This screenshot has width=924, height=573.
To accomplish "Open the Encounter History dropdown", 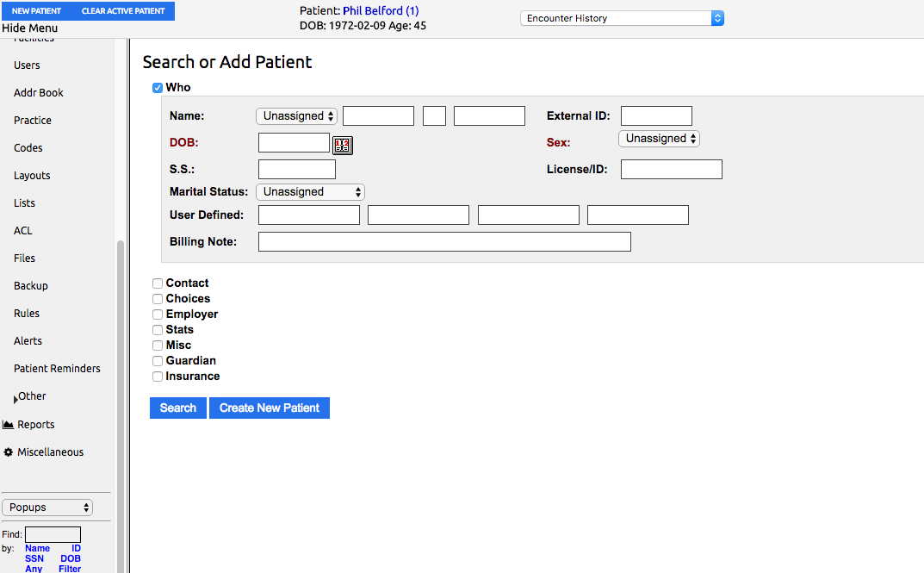I will click(622, 18).
